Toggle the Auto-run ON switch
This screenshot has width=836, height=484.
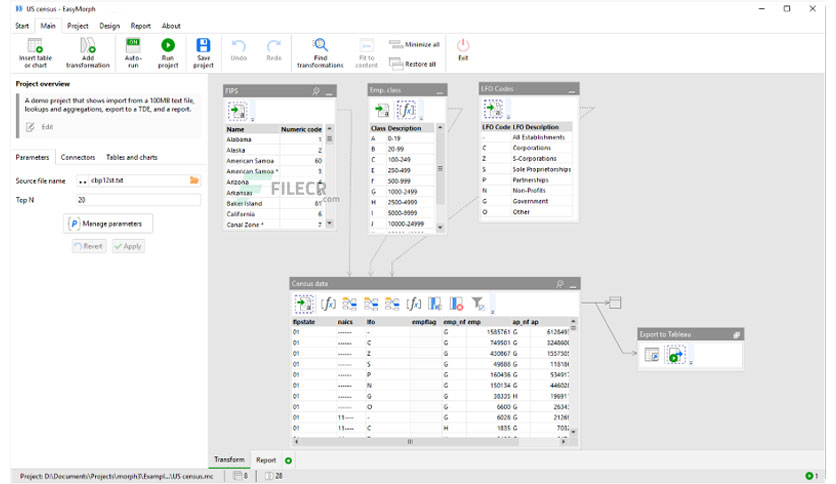tap(133, 45)
